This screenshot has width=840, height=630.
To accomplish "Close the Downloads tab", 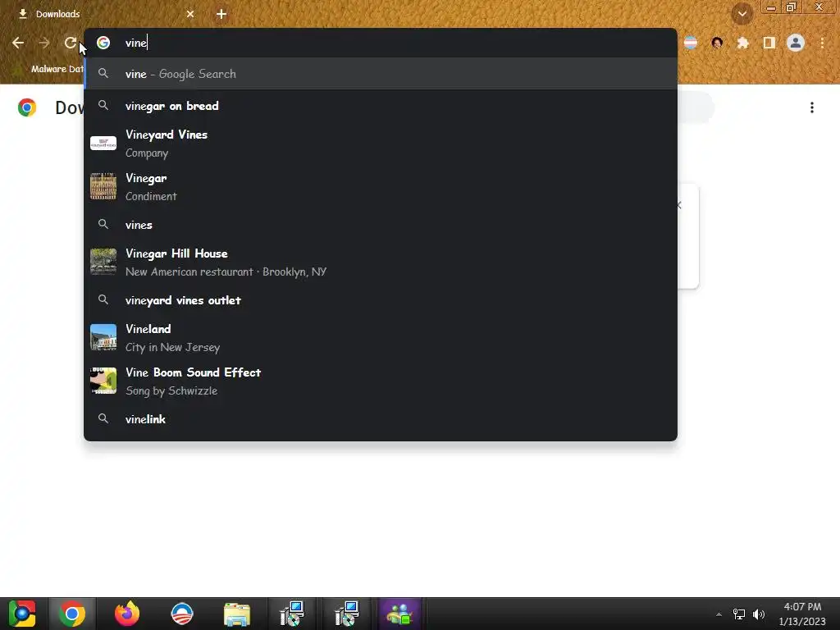I will coord(190,14).
